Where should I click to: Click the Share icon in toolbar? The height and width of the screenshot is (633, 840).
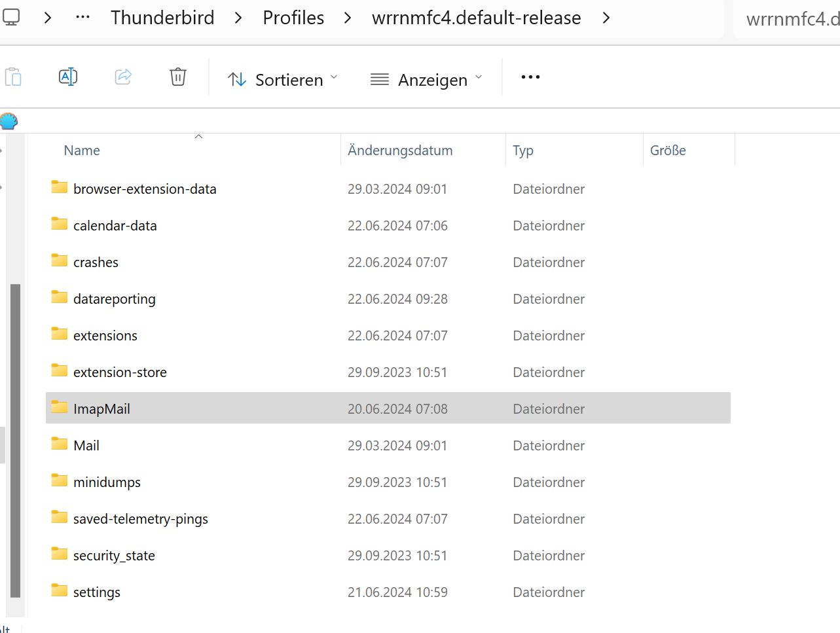pyautogui.click(x=123, y=77)
